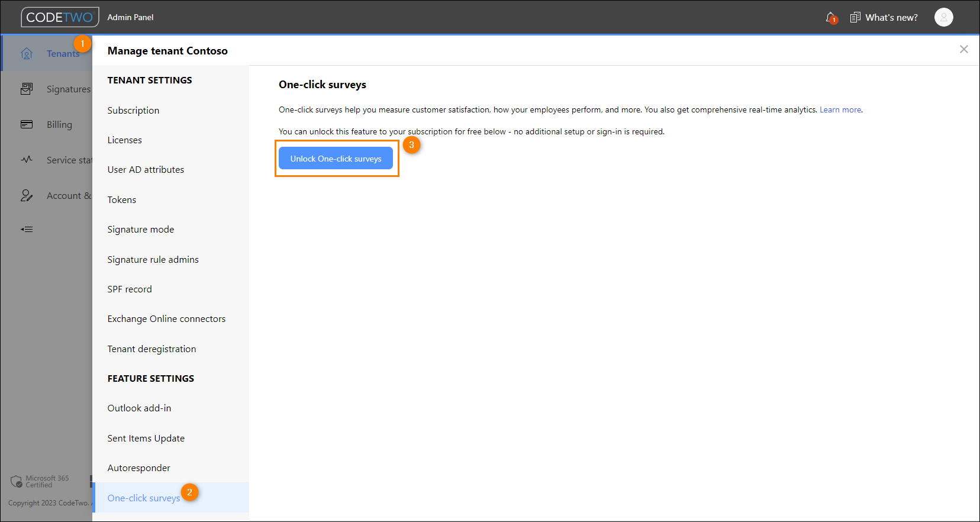Select User AD attributes

(146, 169)
